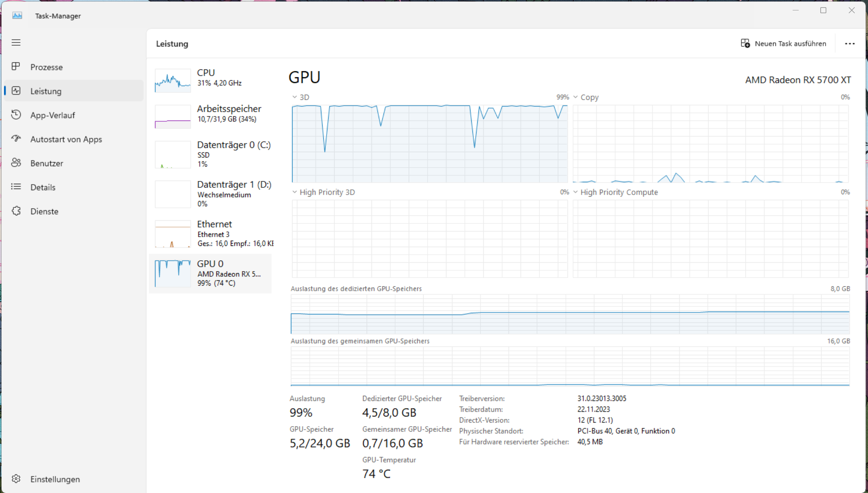
Task: Select Arbeitsspeicher memory thumbnail
Action: coord(173,117)
